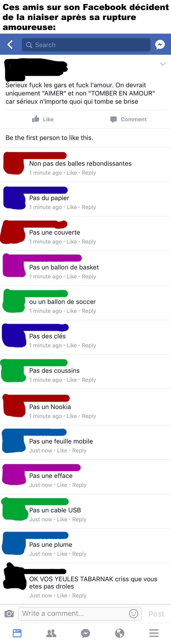
Task: Reply to 'OK VOS YEULES TABARNAK' comment
Action: (79, 596)
